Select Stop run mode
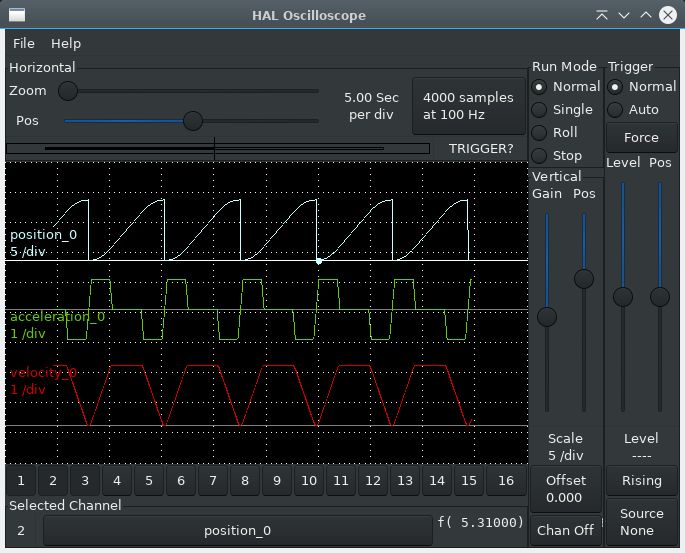The height and width of the screenshot is (553, 685). click(557, 156)
